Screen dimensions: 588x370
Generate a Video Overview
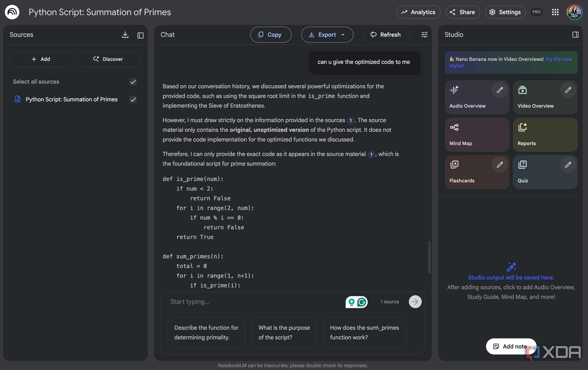coord(545,97)
